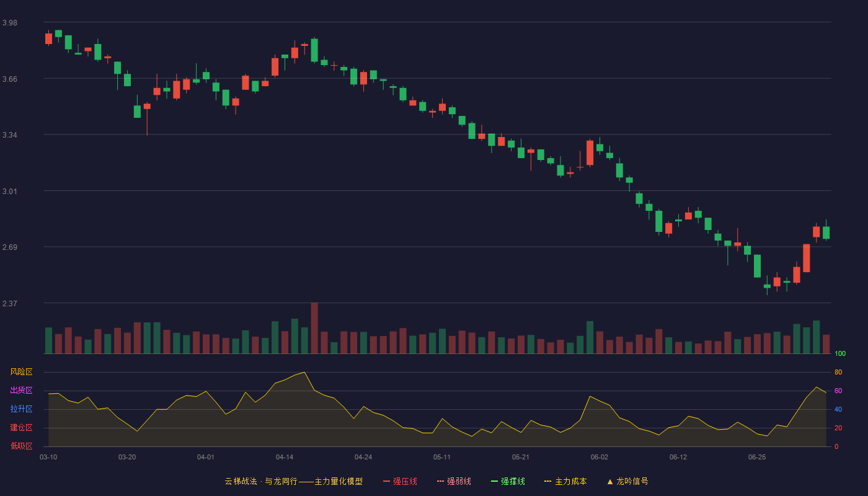This screenshot has width=868, height=496.
Task: Click the 拉升区 zone label
Action: 21,409
